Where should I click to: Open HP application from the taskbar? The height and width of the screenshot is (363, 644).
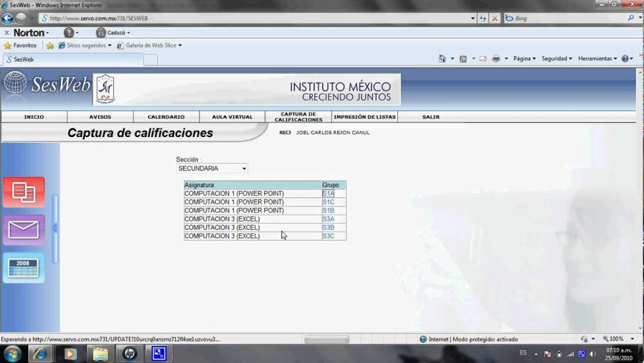pos(130,354)
